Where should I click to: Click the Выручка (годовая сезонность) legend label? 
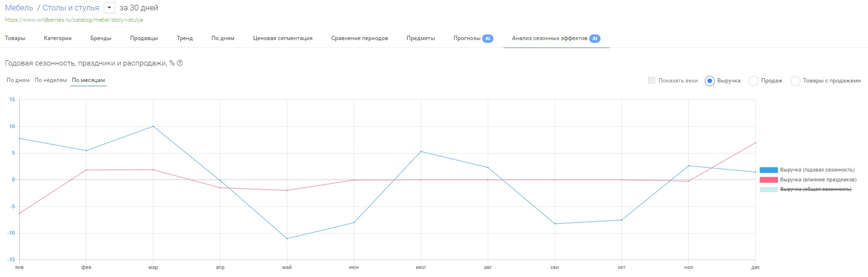pos(817,170)
